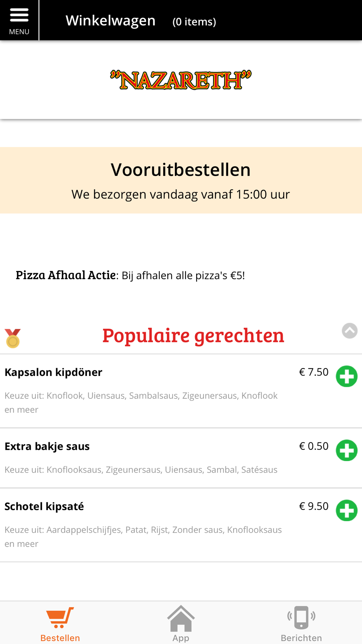The height and width of the screenshot is (644, 362).
Task: Tap the NAZARETH restaurant logo
Action: point(181,80)
